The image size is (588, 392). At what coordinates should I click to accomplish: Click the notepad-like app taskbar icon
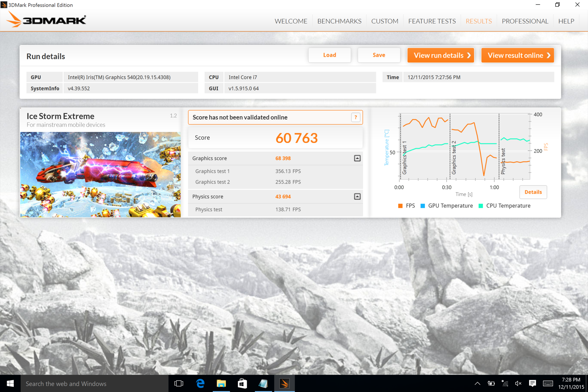pyautogui.click(x=263, y=384)
